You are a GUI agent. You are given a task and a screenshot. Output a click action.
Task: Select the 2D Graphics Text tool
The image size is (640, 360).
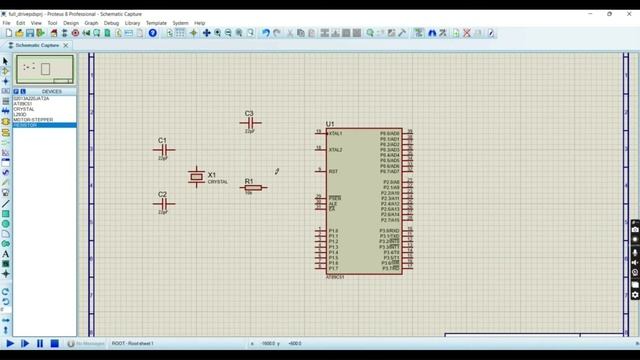click(5, 254)
